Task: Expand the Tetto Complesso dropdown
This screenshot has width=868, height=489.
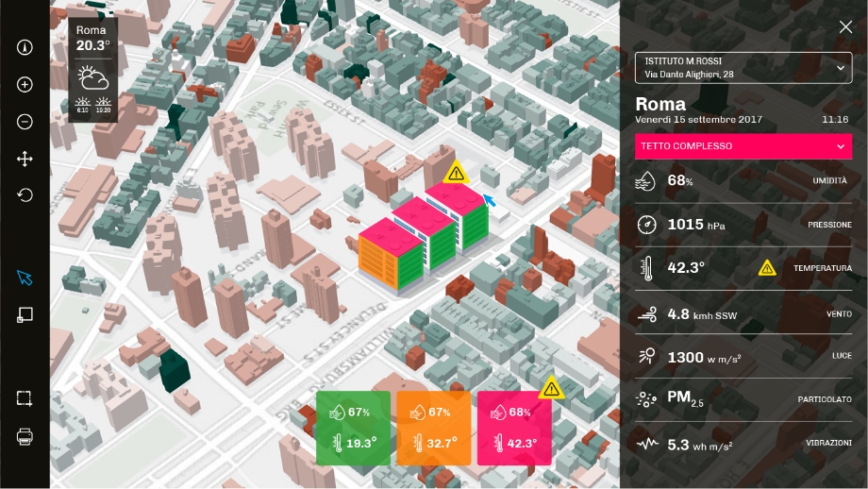Action: (x=743, y=146)
